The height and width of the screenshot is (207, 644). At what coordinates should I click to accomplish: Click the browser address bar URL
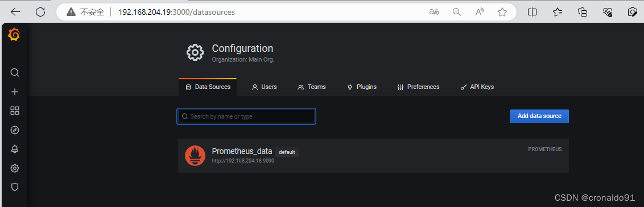click(176, 13)
